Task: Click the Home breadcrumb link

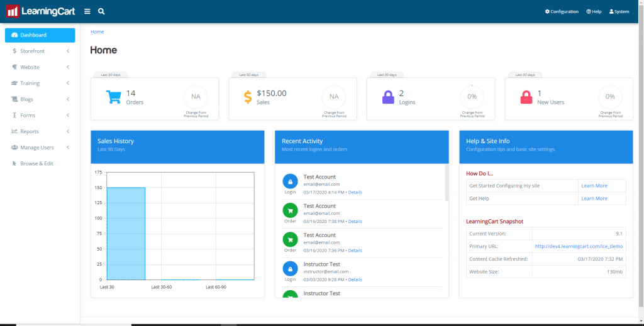Action: tap(97, 31)
